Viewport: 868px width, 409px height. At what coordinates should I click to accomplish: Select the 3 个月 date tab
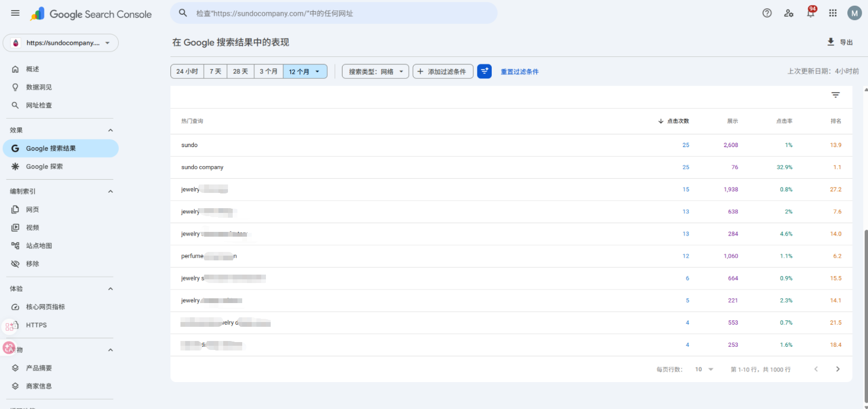[x=269, y=71]
